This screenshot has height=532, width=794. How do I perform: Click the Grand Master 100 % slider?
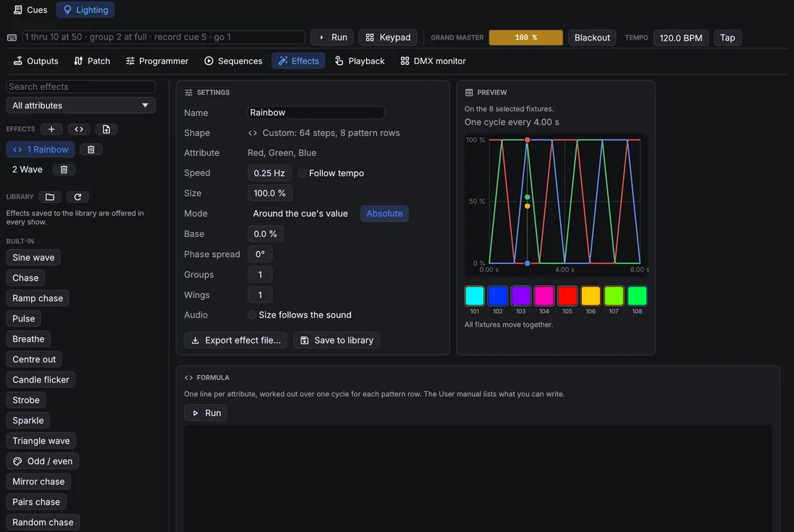click(525, 38)
